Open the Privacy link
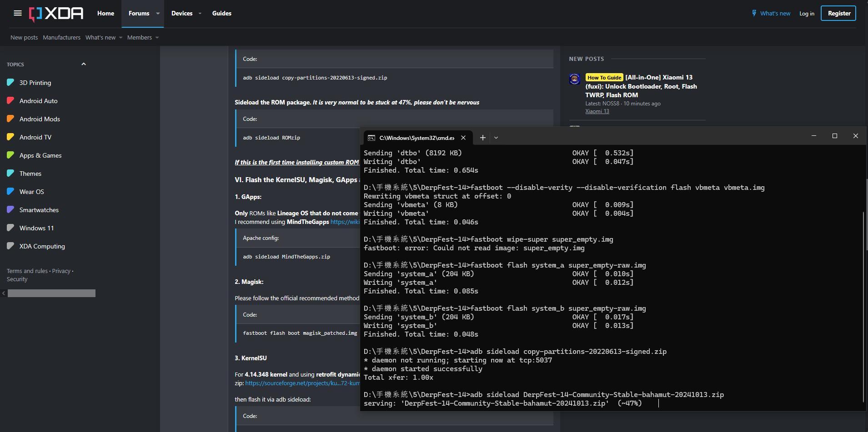The width and height of the screenshot is (868, 432). pos(61,271)
